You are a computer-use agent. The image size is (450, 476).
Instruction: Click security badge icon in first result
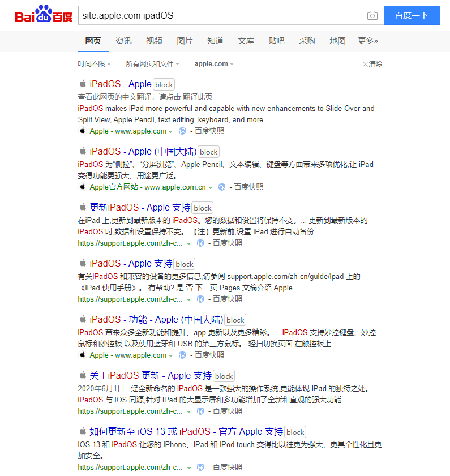point(182,131)
